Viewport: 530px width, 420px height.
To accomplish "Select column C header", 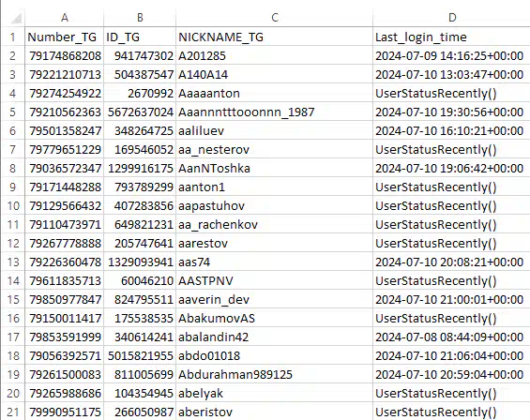I will [x=275, y=18].
